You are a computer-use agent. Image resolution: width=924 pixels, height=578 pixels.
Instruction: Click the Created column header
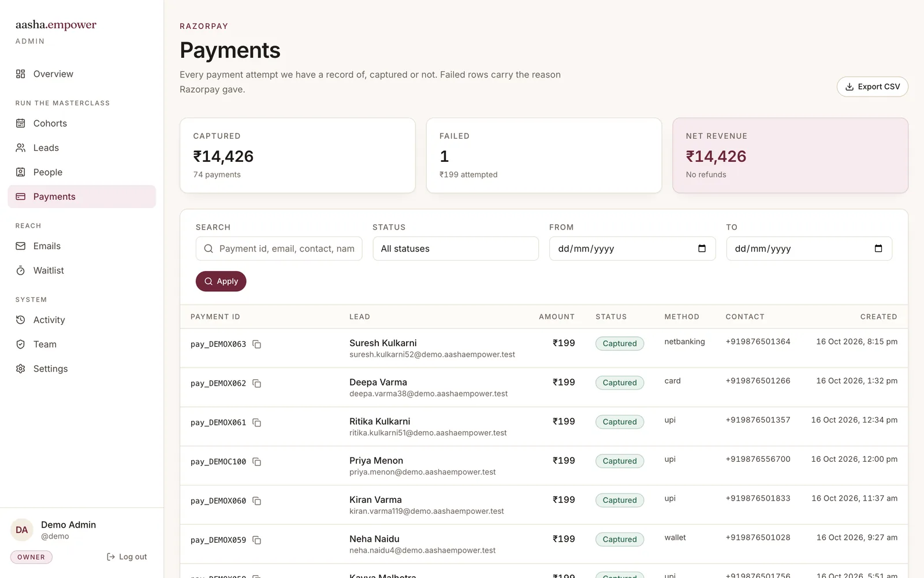[878, 317]
